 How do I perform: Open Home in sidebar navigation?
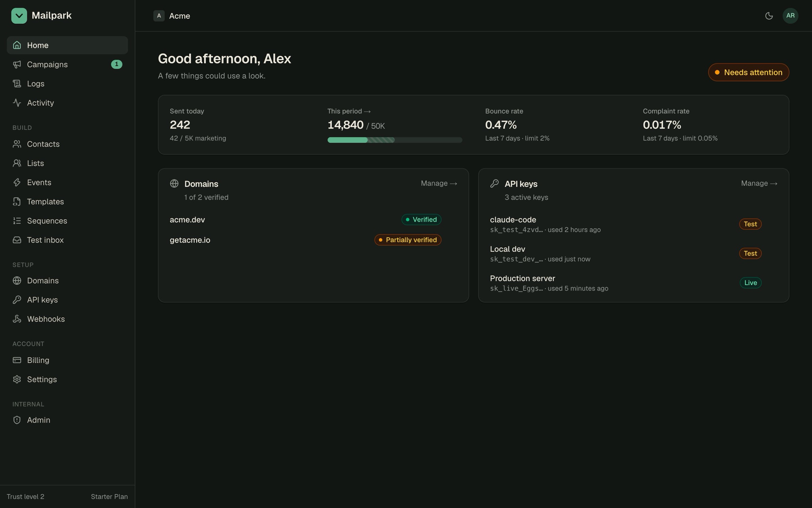pyautogui.click(x=67, y=45)
